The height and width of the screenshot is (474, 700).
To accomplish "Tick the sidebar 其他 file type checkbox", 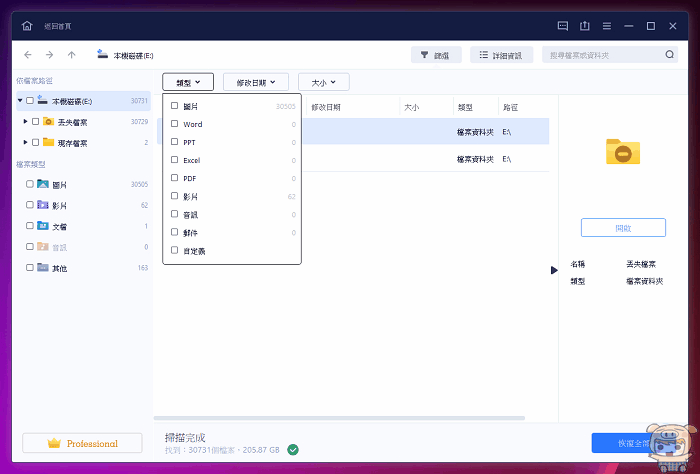I will coord(29,267).
